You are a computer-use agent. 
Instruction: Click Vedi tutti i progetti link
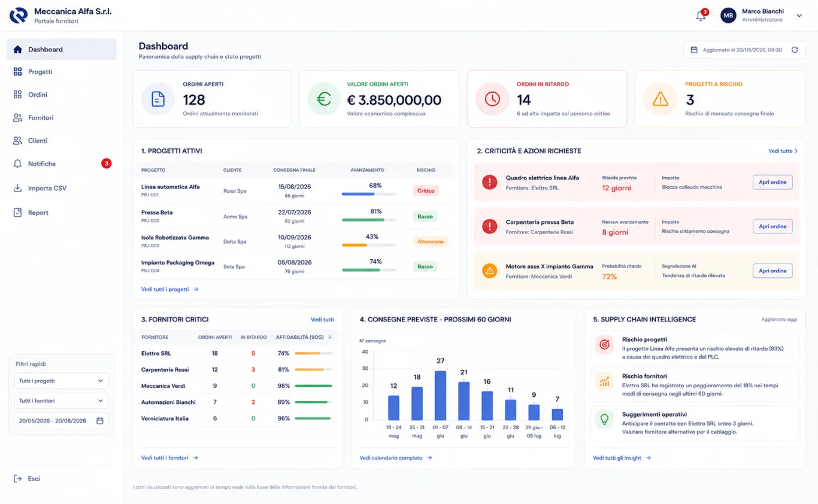click(169, 289)
